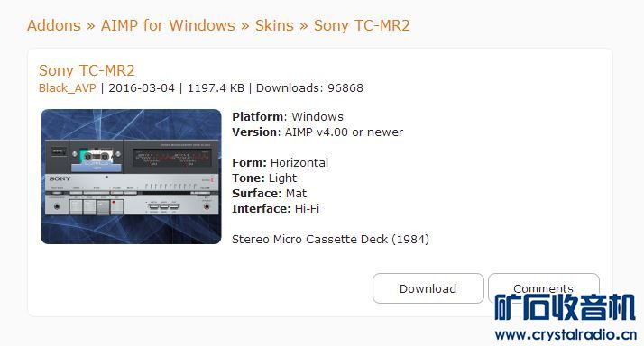
Task: Click the Stereo Micro Cassette Deck description
Action: (x=330, y=240)
